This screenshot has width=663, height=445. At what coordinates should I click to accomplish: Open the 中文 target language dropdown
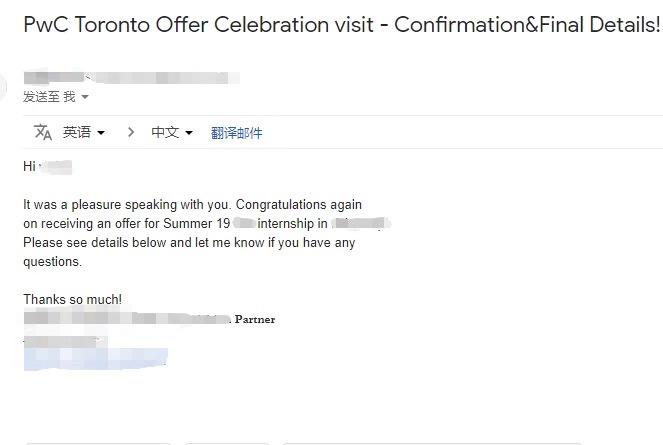[x=172, y=132]
